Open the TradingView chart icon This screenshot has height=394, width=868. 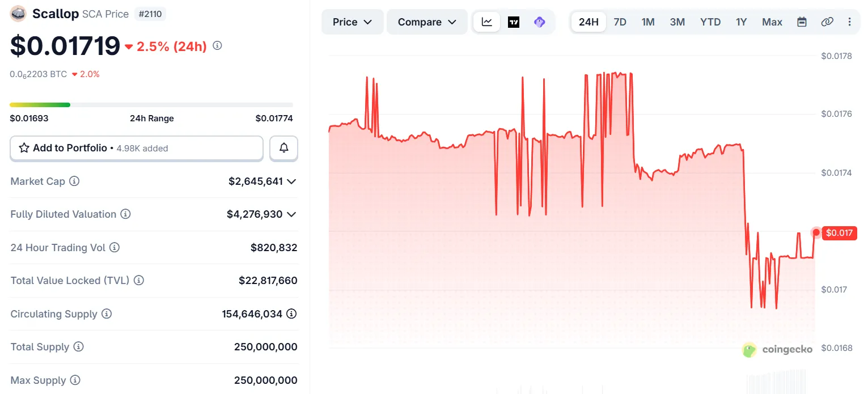[514, 22]
